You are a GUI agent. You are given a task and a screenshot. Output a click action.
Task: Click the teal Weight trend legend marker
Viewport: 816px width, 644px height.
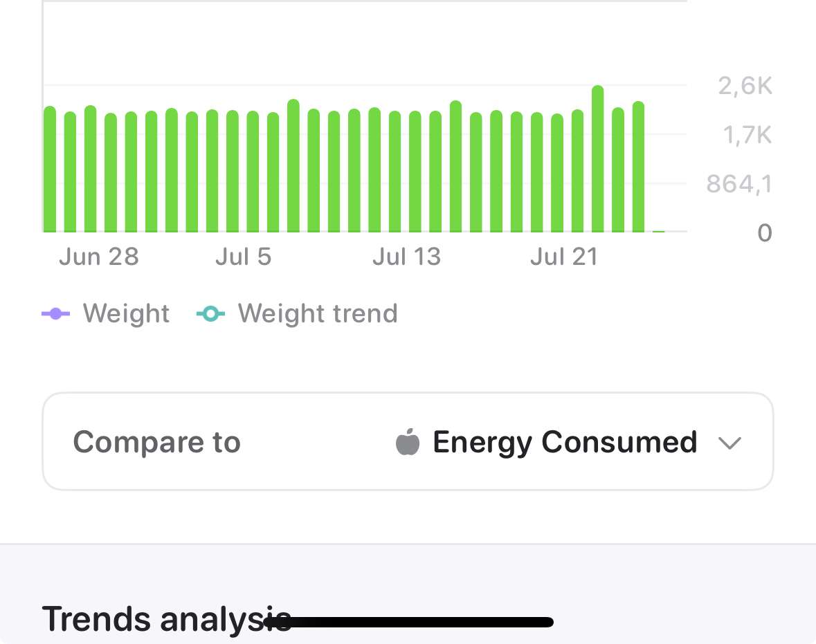click(x=211, y=313)
